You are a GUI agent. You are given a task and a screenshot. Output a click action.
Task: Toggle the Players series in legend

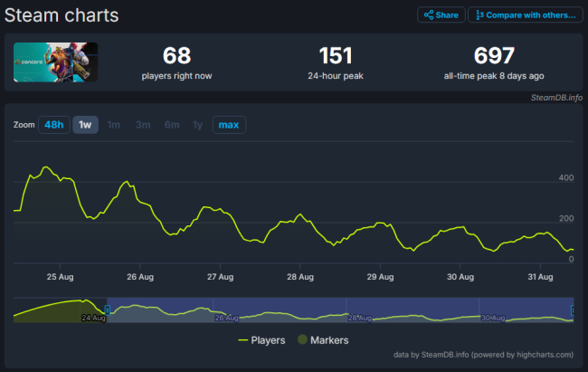tap(261, 340)
